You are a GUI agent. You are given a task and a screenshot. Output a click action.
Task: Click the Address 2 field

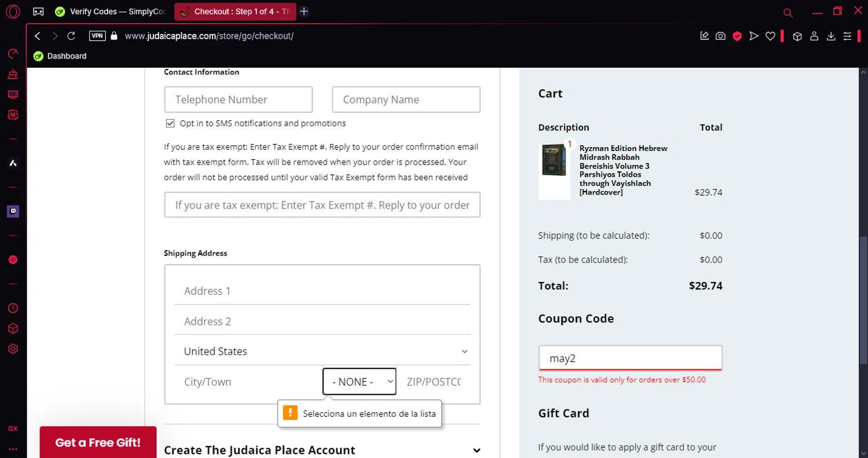[x=322, y=321]
